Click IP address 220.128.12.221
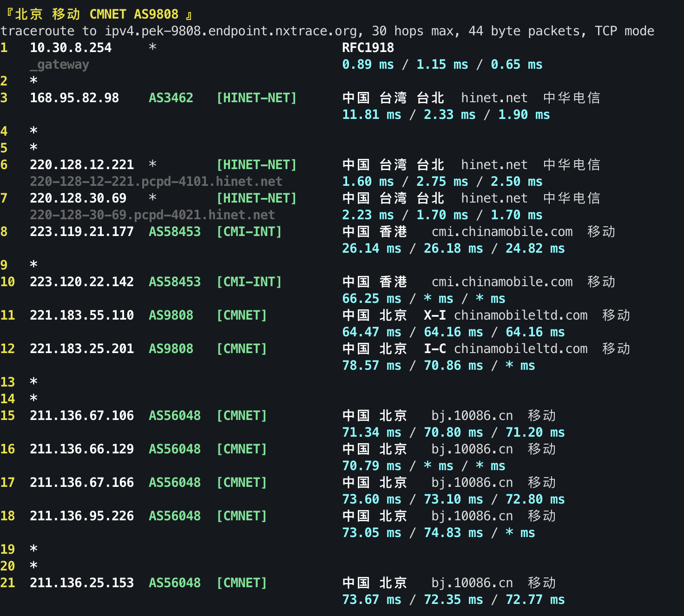This screenshot has width=684, height=616. click(x=82, y=165)
